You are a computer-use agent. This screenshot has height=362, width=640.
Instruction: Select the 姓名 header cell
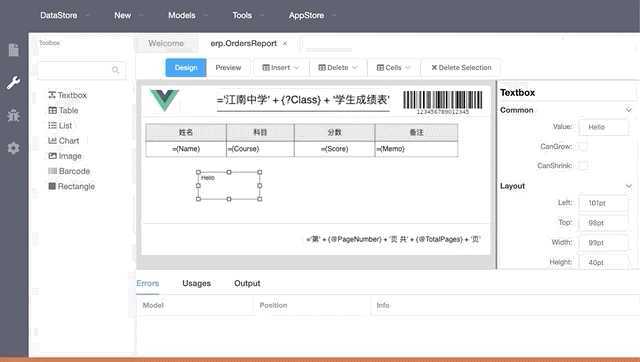(186, 132)
